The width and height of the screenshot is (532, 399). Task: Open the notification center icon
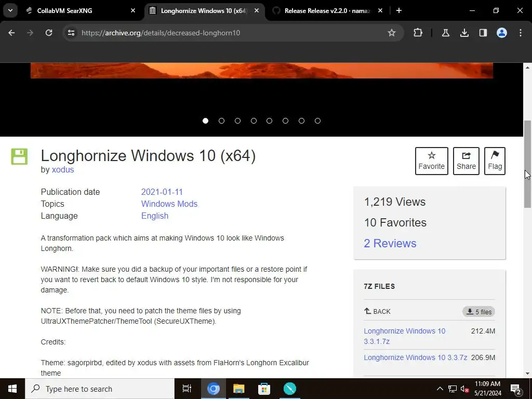point(516,389)
